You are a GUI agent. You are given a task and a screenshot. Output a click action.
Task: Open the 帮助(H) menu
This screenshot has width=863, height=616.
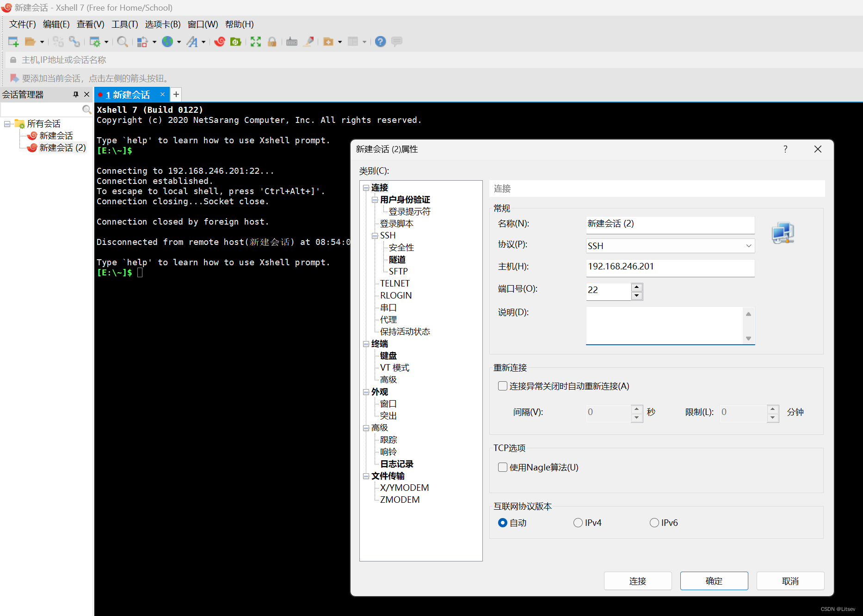(x=240, y=24)
